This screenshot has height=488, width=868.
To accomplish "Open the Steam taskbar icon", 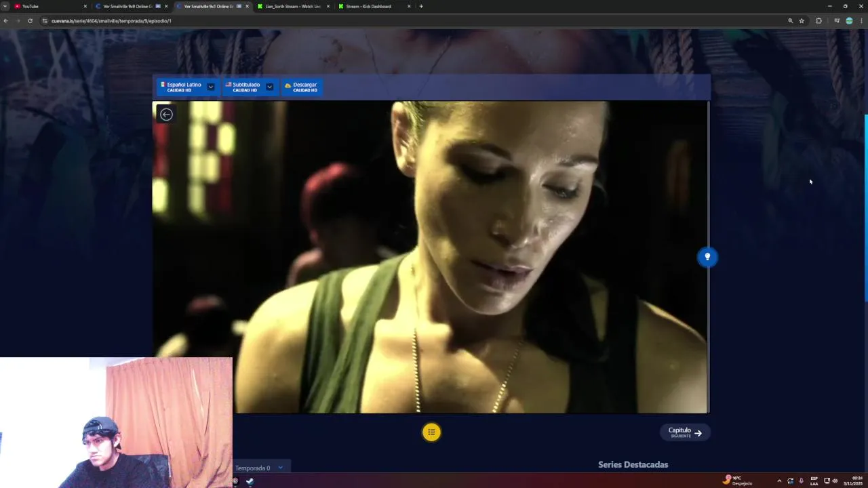I will (x=250, y=481).
